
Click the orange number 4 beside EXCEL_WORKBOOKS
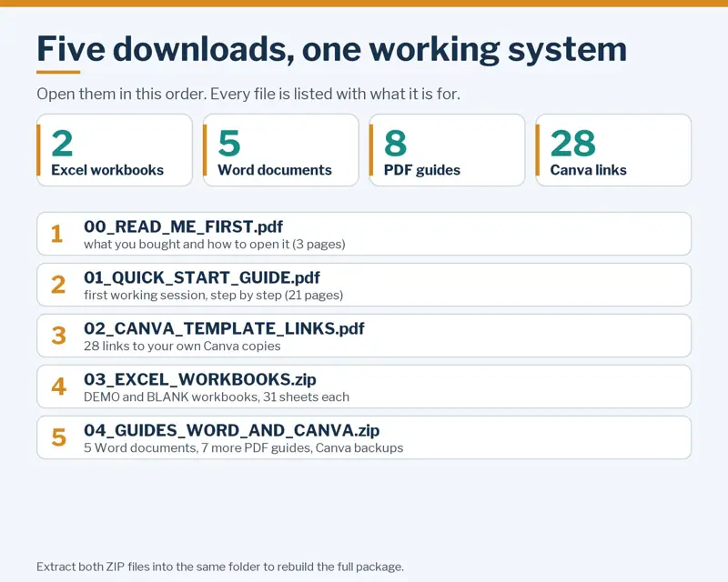coord(58,386)
